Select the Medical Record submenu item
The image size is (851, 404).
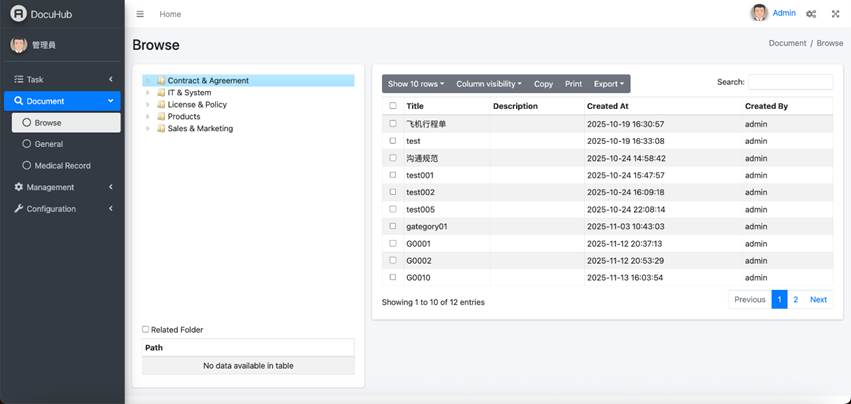[x=66, y=166]
